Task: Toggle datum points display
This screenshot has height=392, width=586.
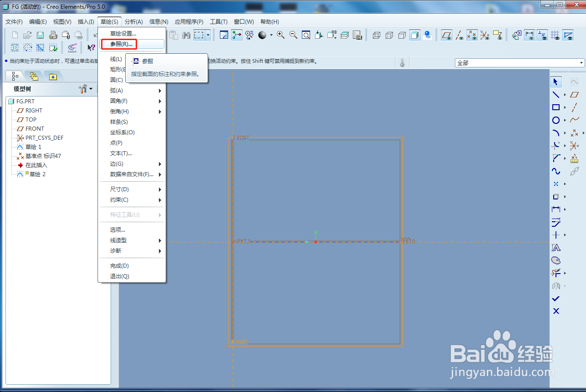Action: click(473, 35)
